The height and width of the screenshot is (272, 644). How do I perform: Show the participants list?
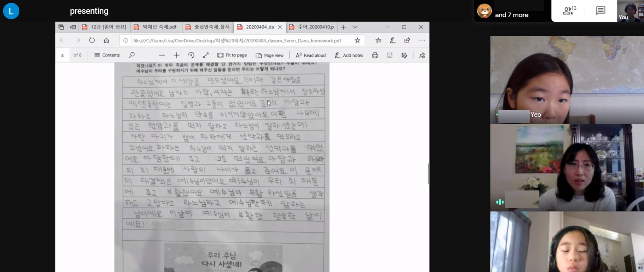coord(569,11)
